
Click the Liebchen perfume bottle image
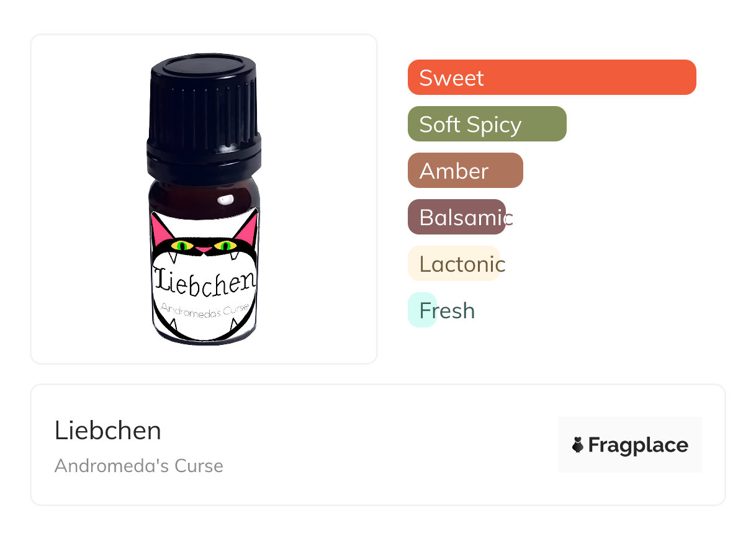(204, 199)
